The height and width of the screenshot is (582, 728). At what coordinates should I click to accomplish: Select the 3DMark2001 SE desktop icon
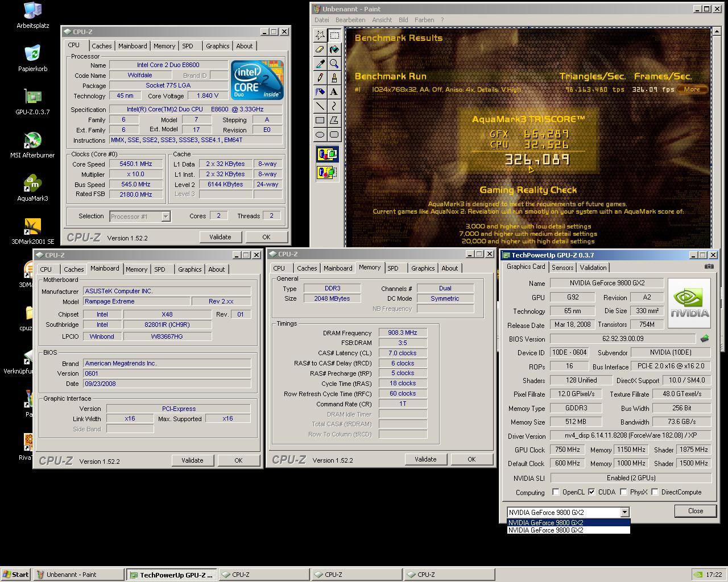32,231
